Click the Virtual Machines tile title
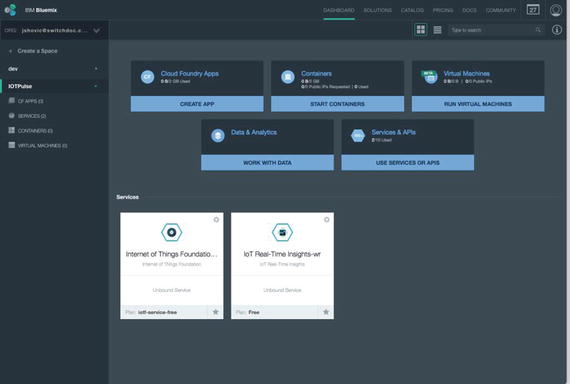The image size is (570, 384). (x=466, y=73)
